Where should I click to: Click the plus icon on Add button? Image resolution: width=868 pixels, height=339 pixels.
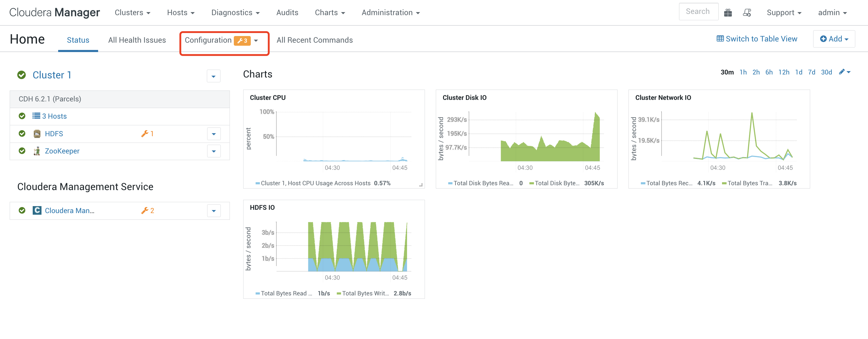823,39
